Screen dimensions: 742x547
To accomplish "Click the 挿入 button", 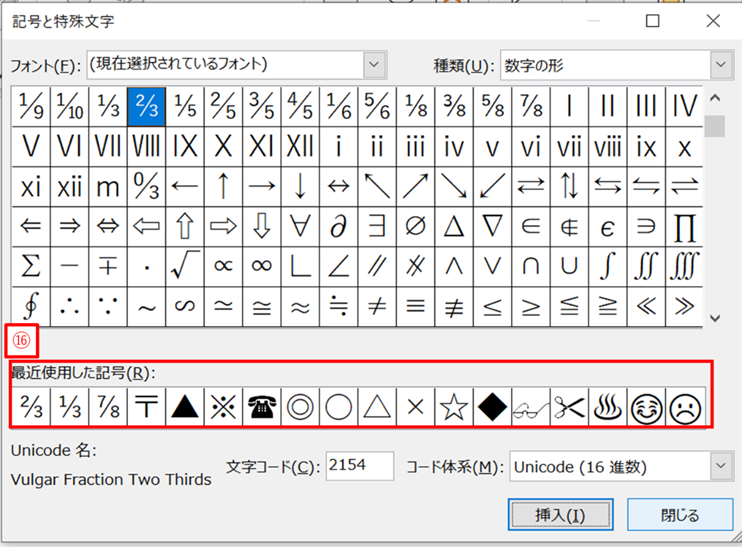I will coord(560,515).
